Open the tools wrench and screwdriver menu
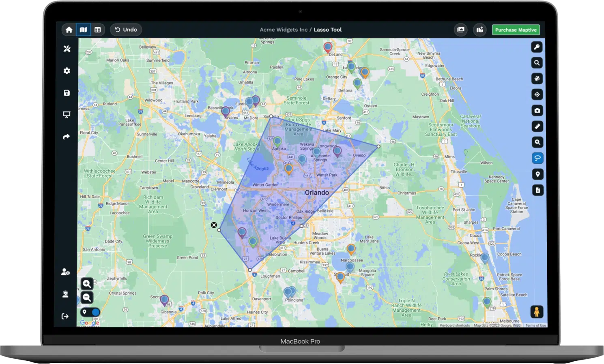Screen dimensions: 604x364 tap(67, 49)
